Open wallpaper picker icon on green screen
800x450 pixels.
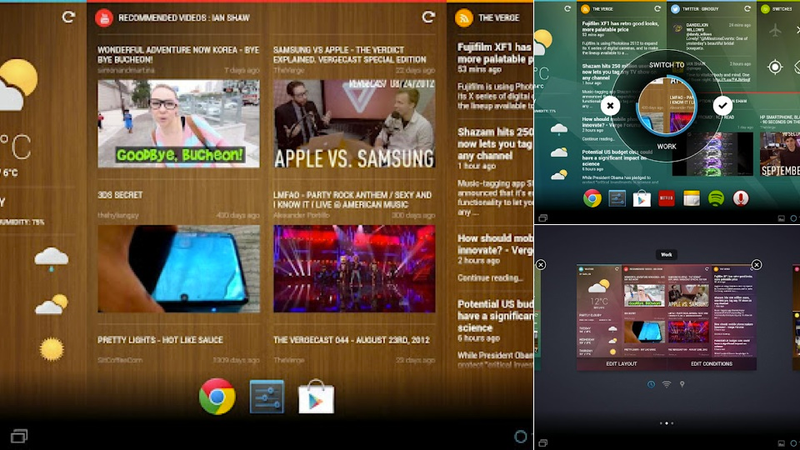coord(781,218)
